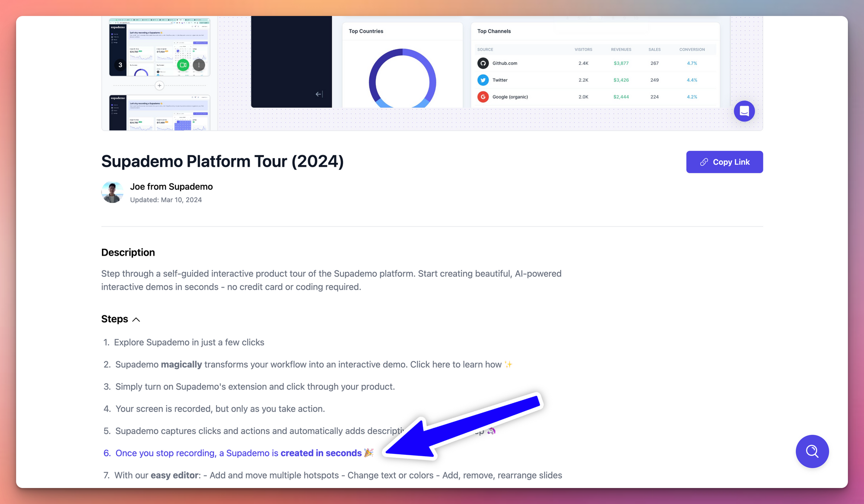Click the green video camera icon on slide 3

[x=183, y=65]
